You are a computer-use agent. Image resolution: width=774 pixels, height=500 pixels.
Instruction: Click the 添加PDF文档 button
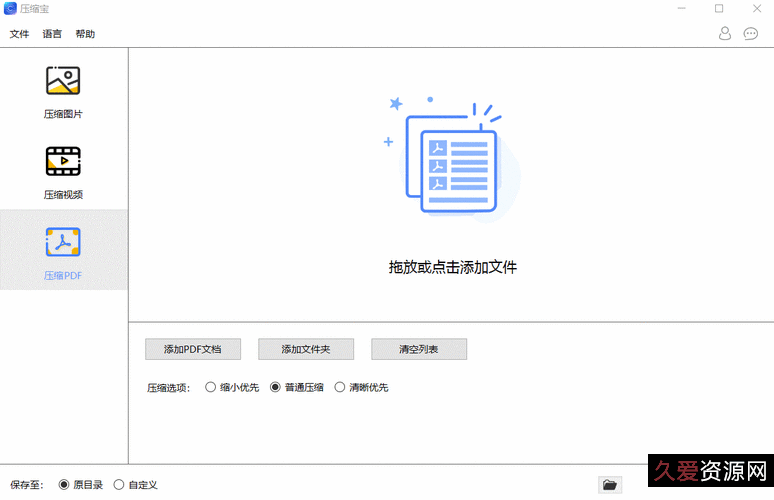[193, 349]
